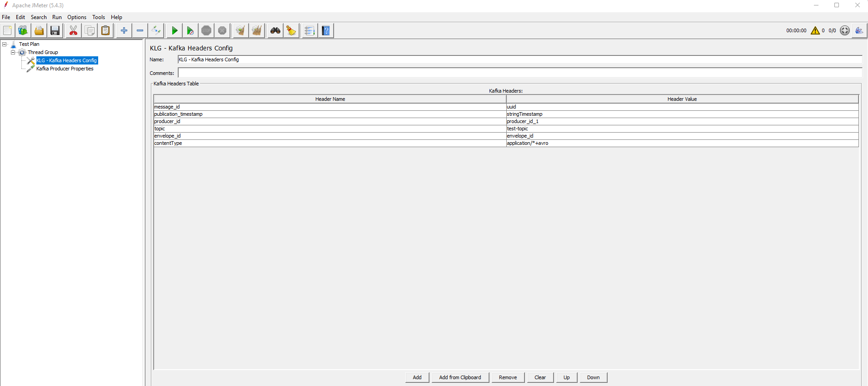This screenshot has height=386, width=868.
Task: Click the Paste clipboard icon
Action: [105, 30]
